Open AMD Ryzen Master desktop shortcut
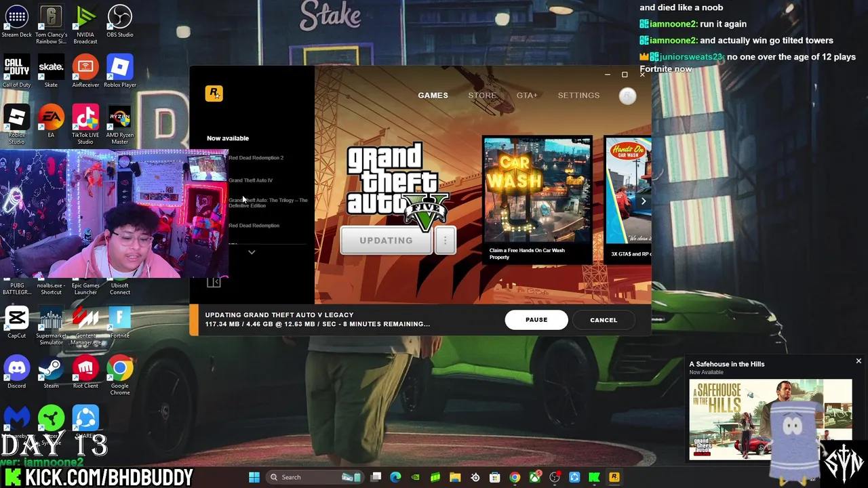The width and height of the screenshot is (868, 488). click(120, 125)
